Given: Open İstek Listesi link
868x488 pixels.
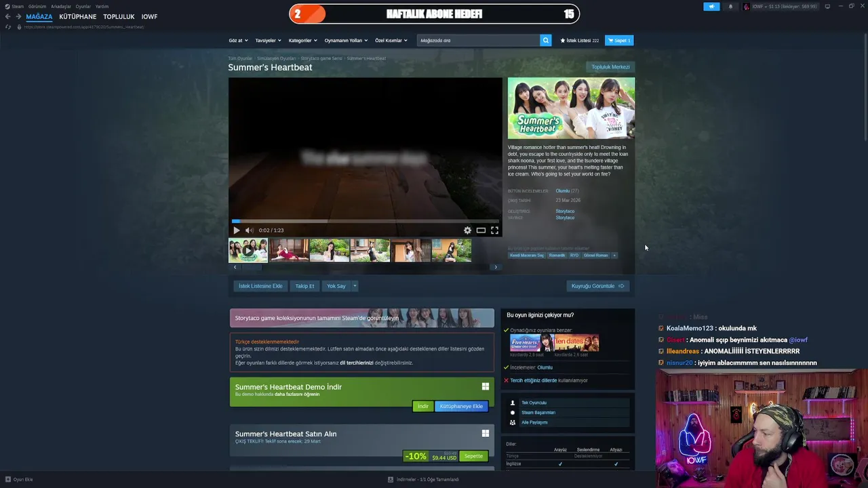Looking at the screenshot, I should (x=580, y=40).
